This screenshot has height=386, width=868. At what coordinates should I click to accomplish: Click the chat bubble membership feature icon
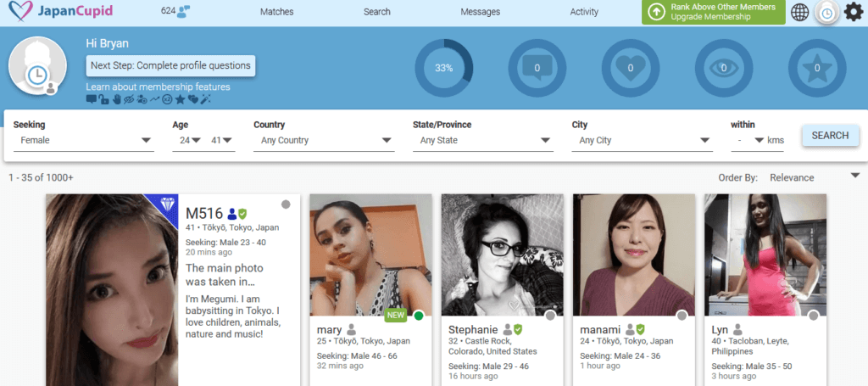click(x=92, y=100)
